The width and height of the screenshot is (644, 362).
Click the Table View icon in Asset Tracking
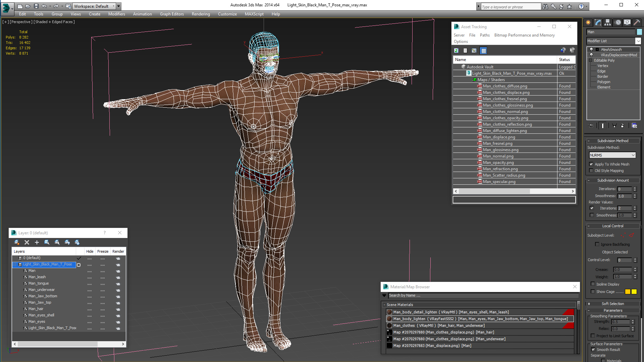pos(483,51)
